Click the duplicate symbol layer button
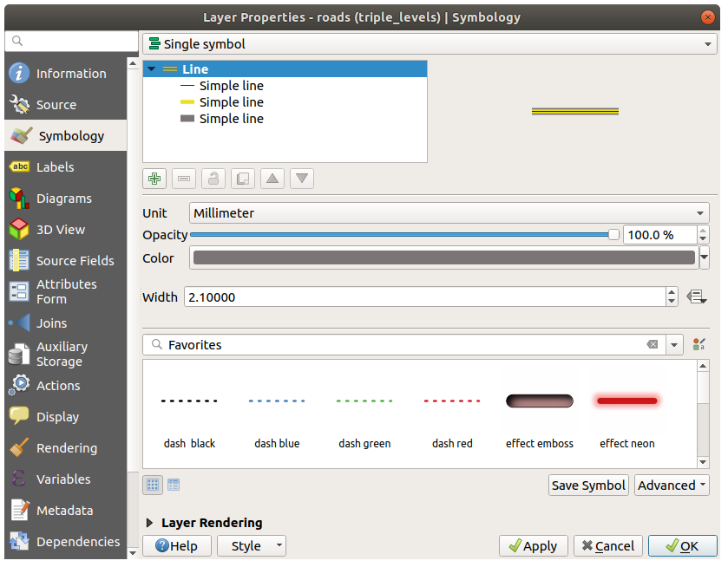 [243, 179]
